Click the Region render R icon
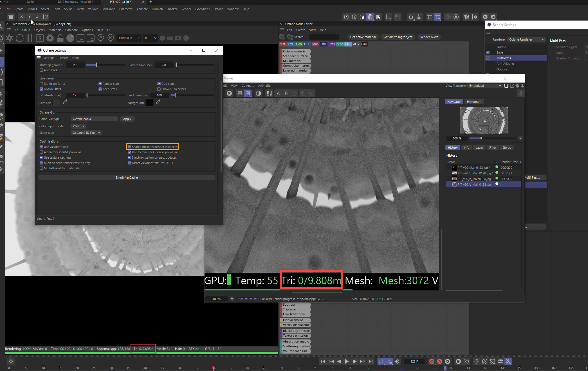 click(40, 38)
